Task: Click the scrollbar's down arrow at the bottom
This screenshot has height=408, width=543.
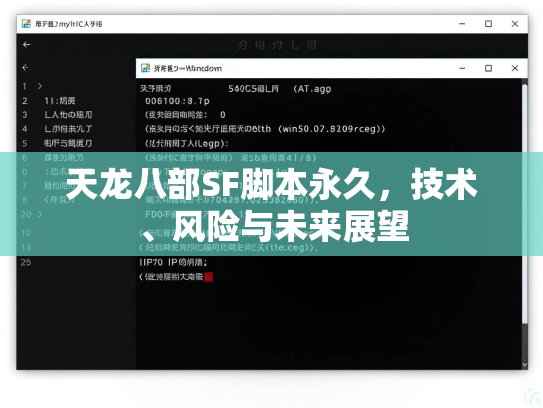Action: coord(525,365)
